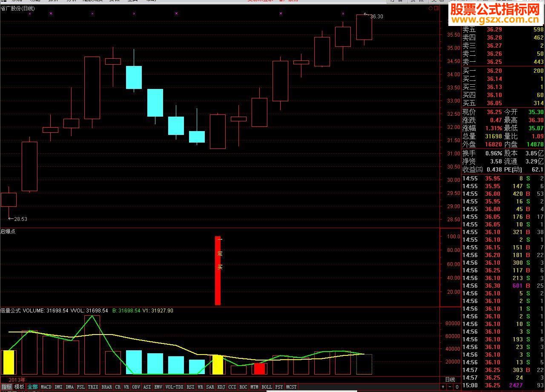Choose the KDJ indicator
This screenshot has width=545, height=392.
221,387
